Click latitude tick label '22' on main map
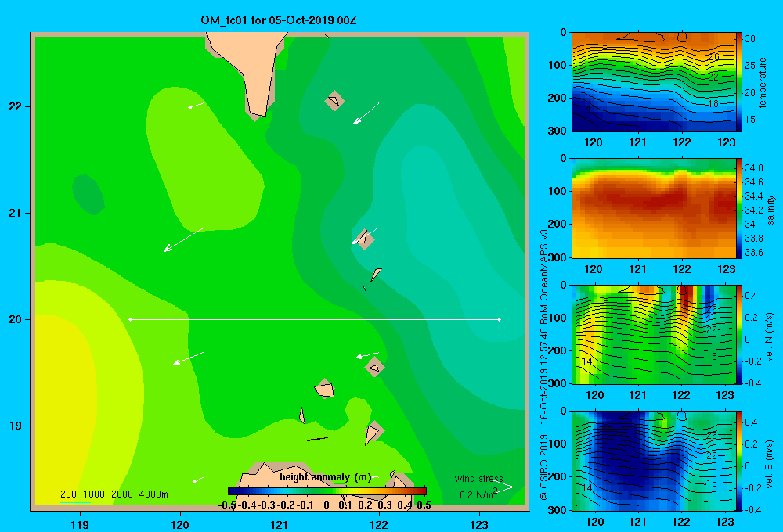783x532 pixels. [x=16, y=107]
